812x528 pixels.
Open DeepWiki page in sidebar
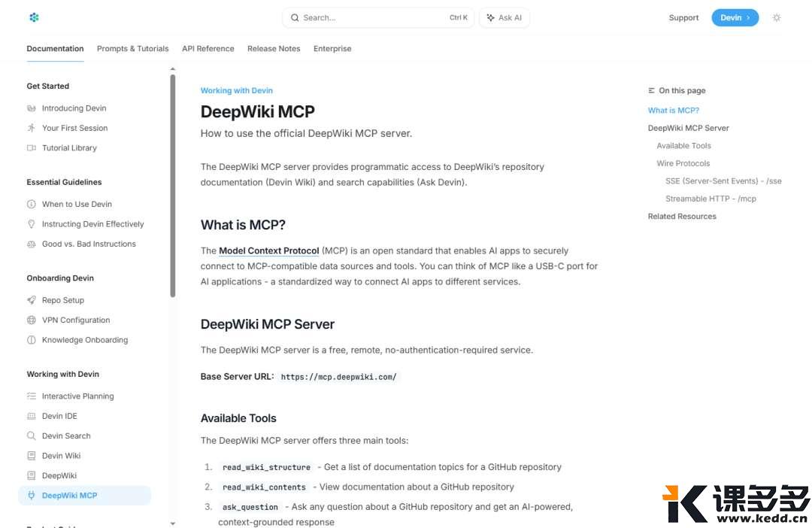59,475
